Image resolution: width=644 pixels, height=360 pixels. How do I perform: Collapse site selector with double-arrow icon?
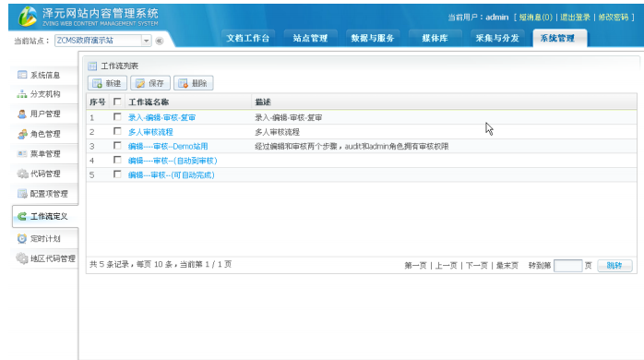(x=160, y=41)
